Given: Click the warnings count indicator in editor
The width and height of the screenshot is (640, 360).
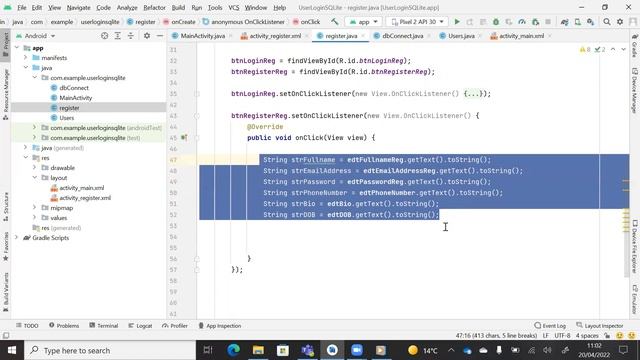Looking at the screenshot, I should [585, 49].
